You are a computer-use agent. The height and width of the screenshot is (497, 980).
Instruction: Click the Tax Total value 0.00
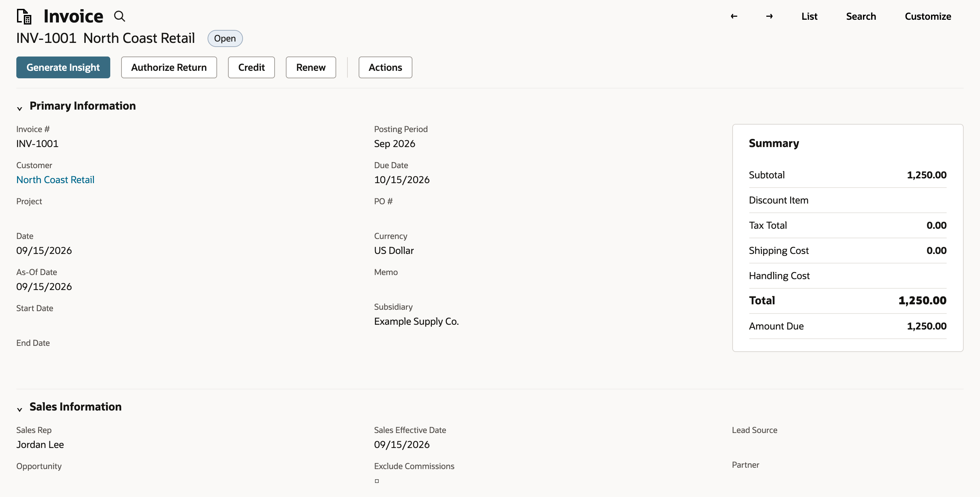(936, 225)
